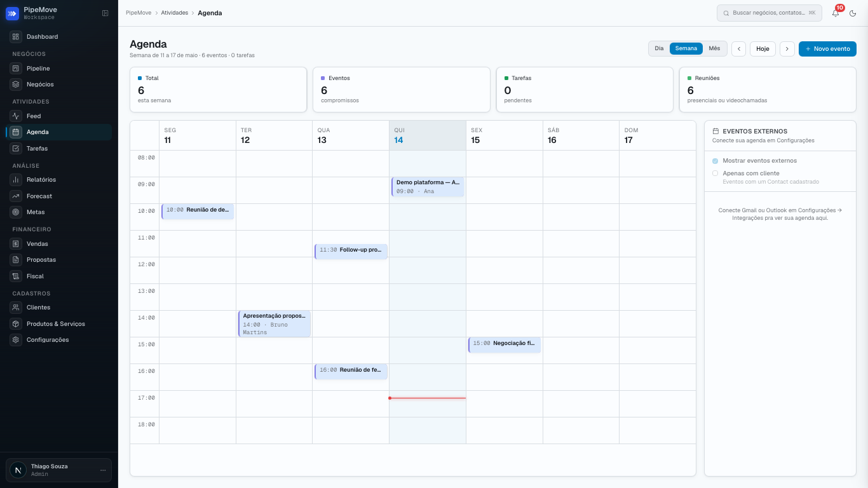Click the Pipeline sidebar icon
Screen dimensions: 868x488
click(x=16, y=69)
